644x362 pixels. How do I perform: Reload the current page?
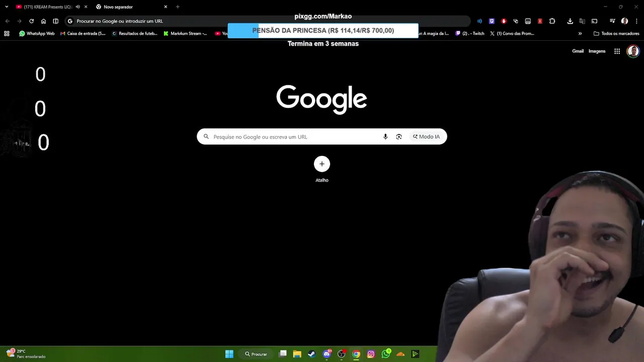pyautogui.click(x=31, y=21)
